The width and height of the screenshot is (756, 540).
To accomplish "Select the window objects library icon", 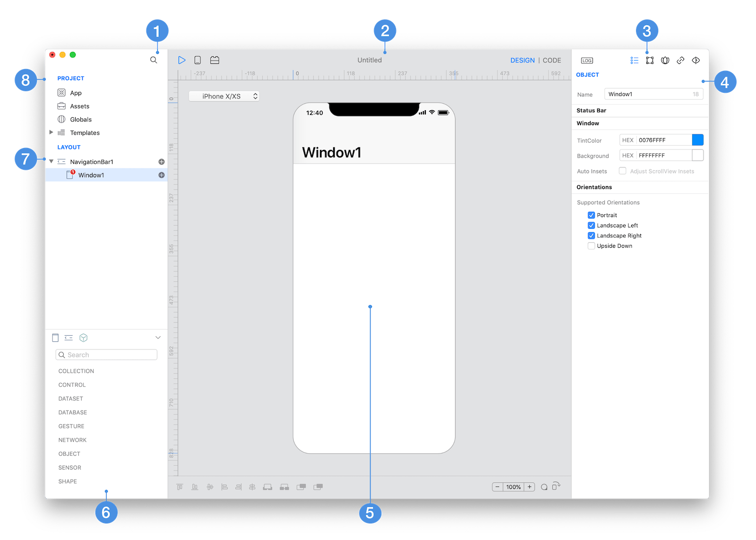I will (55, 338).
